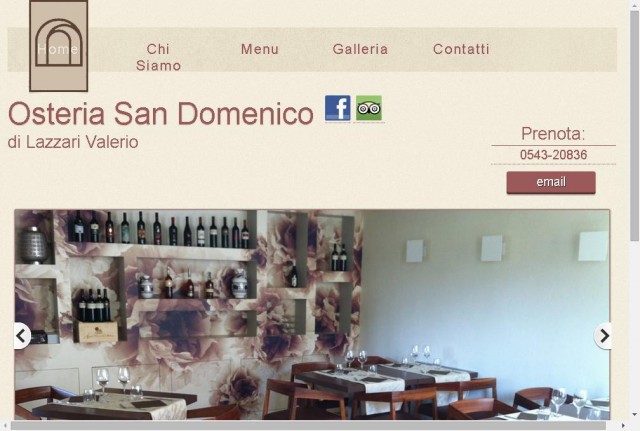Click the di Lazzari Valerio subtitle
Image resolution: width=640 pixels, height=431 pixels.
(73, 142)
